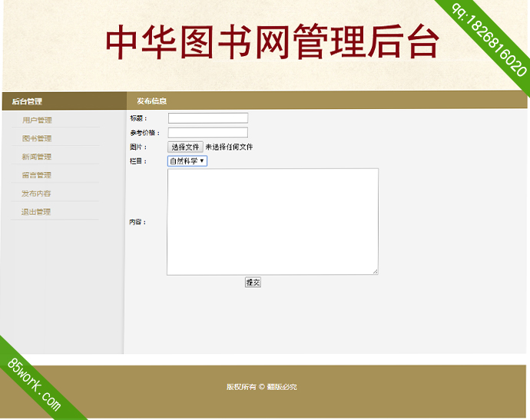This screenshot has height=420, width=530.
Task: Open 用户管理 in the sidebar
Action: click(x=37, y=120)
